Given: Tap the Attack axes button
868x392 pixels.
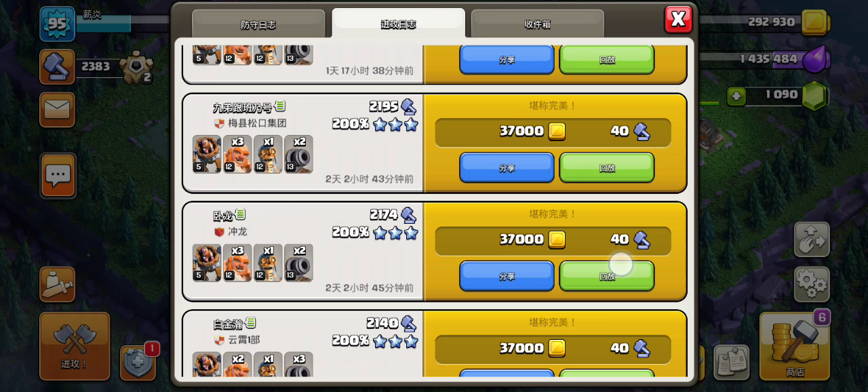Looking at the screenshot, I should [x=75, y=346].
